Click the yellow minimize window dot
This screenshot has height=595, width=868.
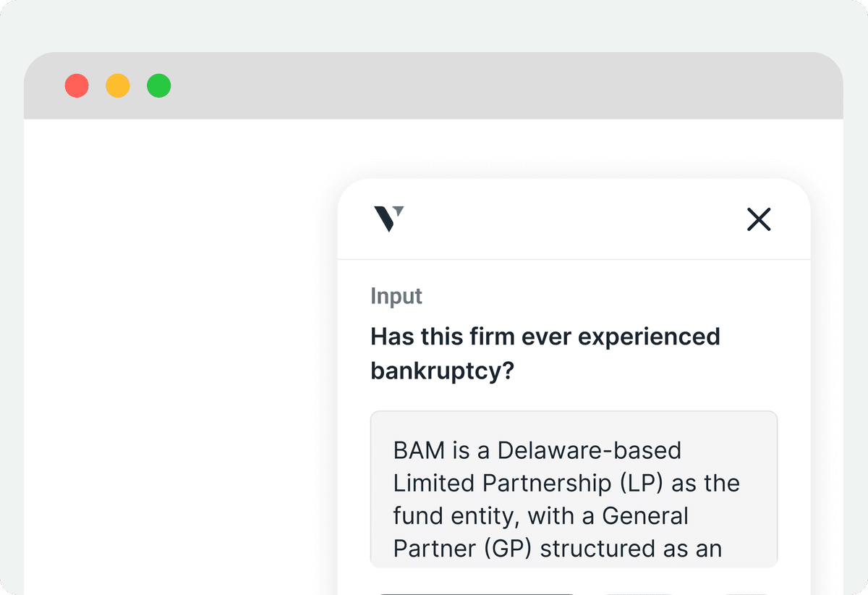point(118,86)
